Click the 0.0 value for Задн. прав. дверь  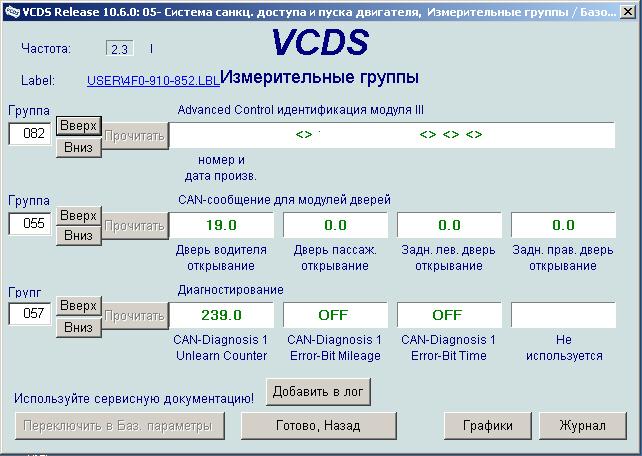pos(563,225)
